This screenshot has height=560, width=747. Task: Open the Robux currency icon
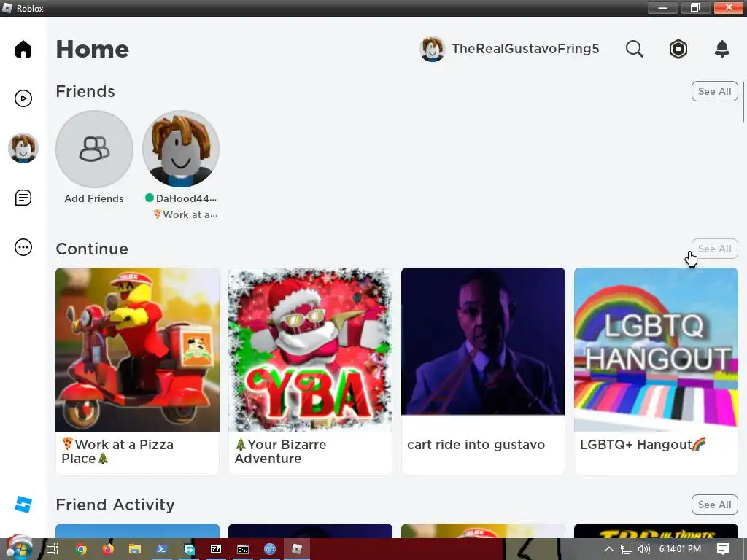click(678, 49)
